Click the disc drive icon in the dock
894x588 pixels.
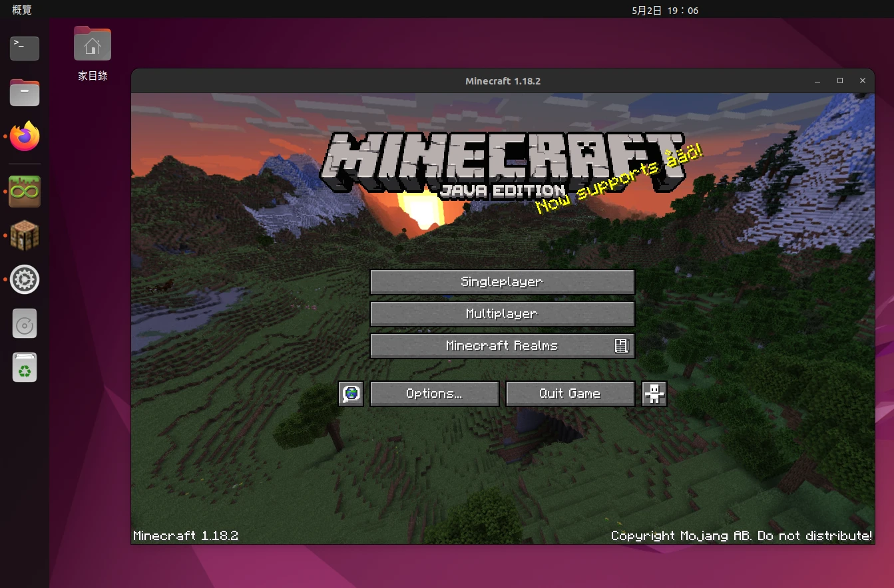point(25,324)
